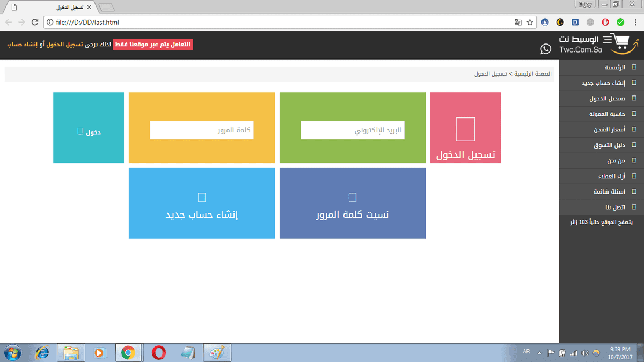The width and height of the screenshot is (644, 362).
Task: Click the Enjoy profile button in title bar
Action: [x=584, y=4]
